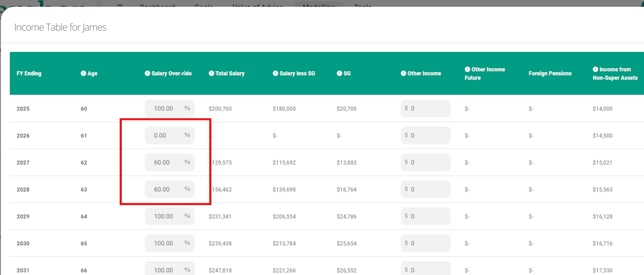Click the Total Salary info icon

[x=211, y=74]
